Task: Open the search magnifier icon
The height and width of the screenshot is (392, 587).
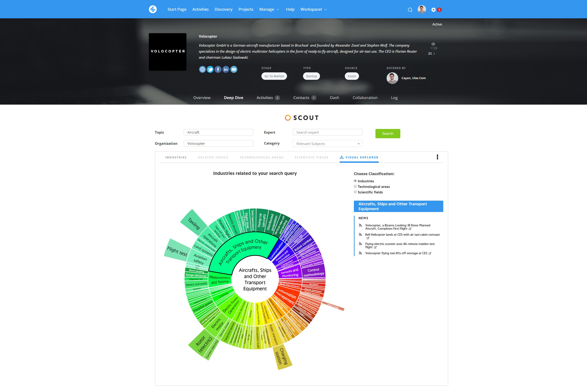Action: (x=410, y=10)
